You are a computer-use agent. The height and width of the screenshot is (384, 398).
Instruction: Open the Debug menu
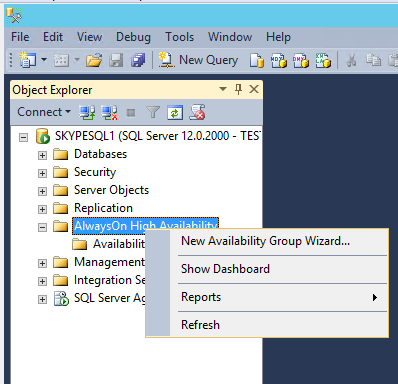click(x=133, y=37)
